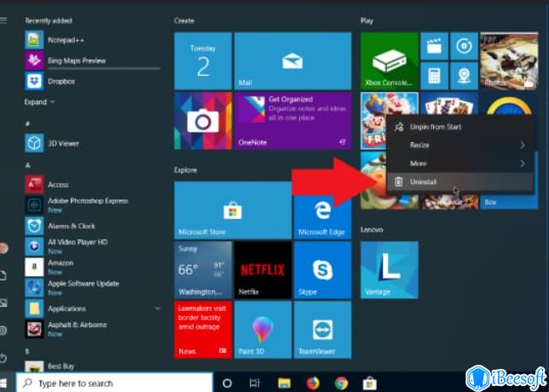549x392 pixels.
Task: Open the Xbox Console tile
Action: tap(390, 61)
